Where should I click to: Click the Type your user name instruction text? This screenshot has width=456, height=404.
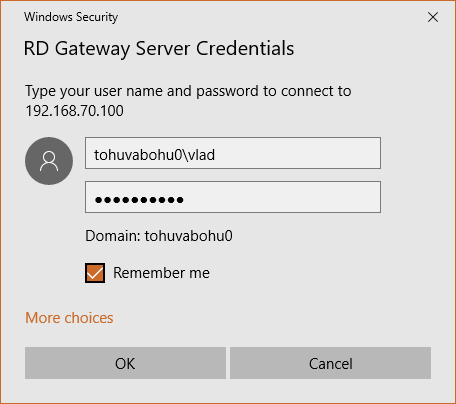pyautogui.click(x=188, y=91)
